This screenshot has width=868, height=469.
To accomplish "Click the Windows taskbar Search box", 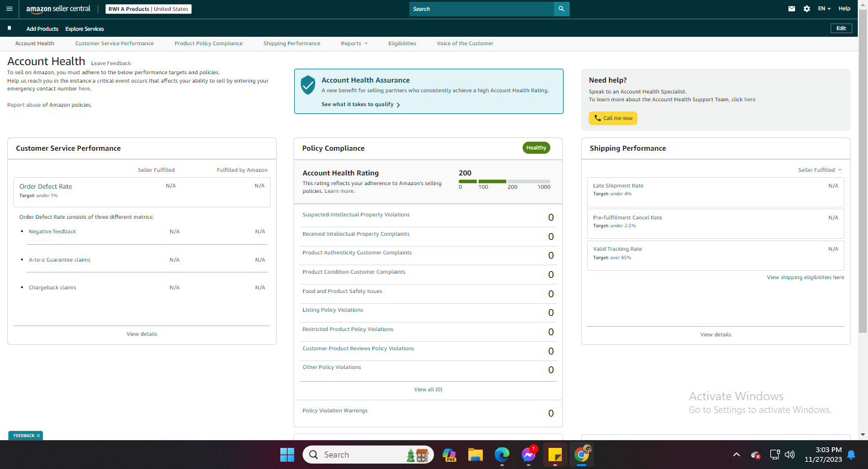I will pos(368,455).
